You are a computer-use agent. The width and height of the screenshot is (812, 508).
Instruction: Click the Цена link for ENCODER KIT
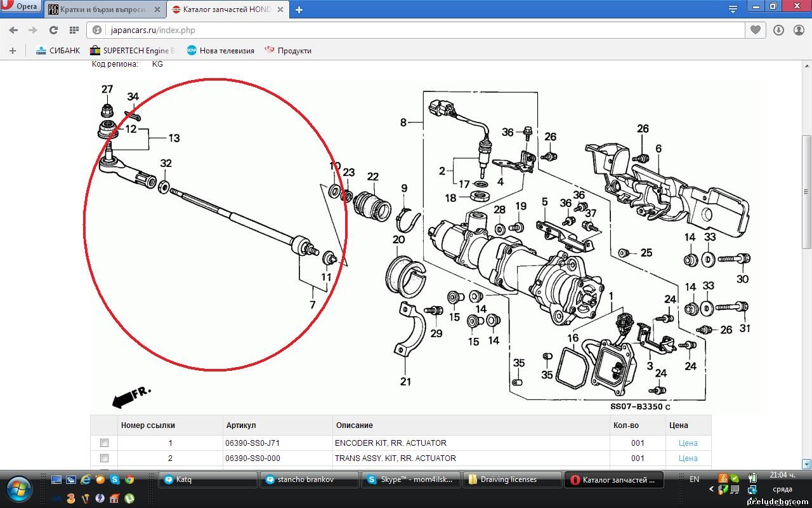click(x=688, y=443)
